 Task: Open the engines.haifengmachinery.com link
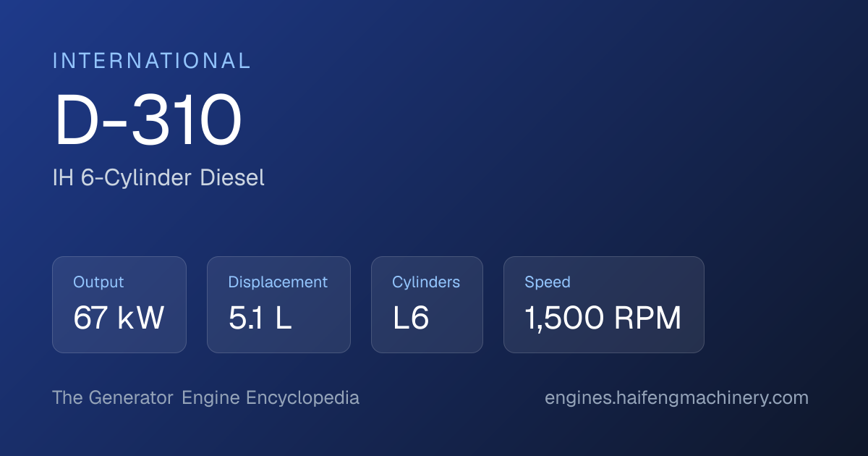click(x=676, y=398)
